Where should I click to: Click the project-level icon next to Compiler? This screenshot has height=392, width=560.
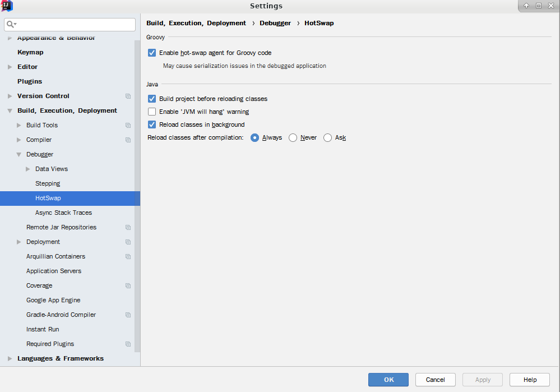[x=128, y=140]
